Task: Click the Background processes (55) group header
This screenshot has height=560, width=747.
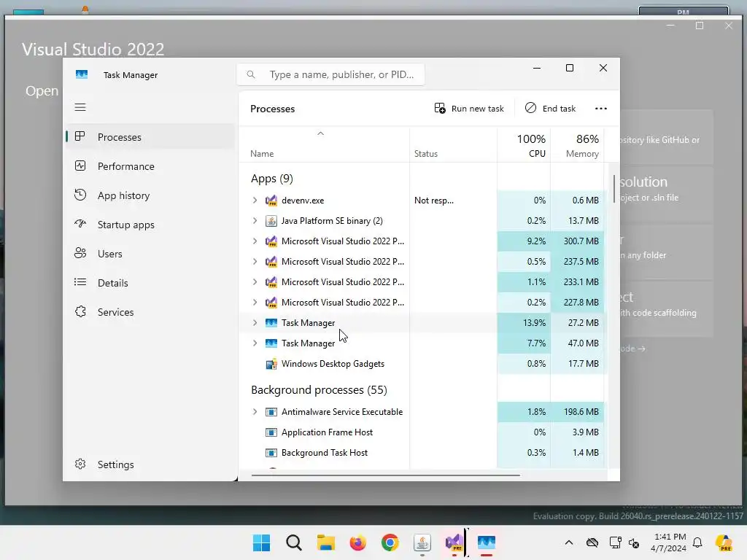Action: pyautogui.click(x=320, y=390)
